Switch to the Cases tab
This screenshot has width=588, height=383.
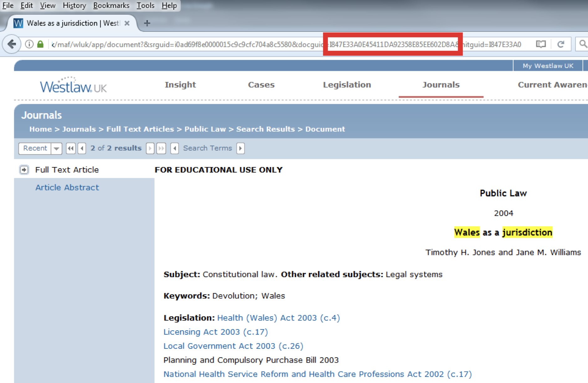pyautogui.click(x=261, y=85)
